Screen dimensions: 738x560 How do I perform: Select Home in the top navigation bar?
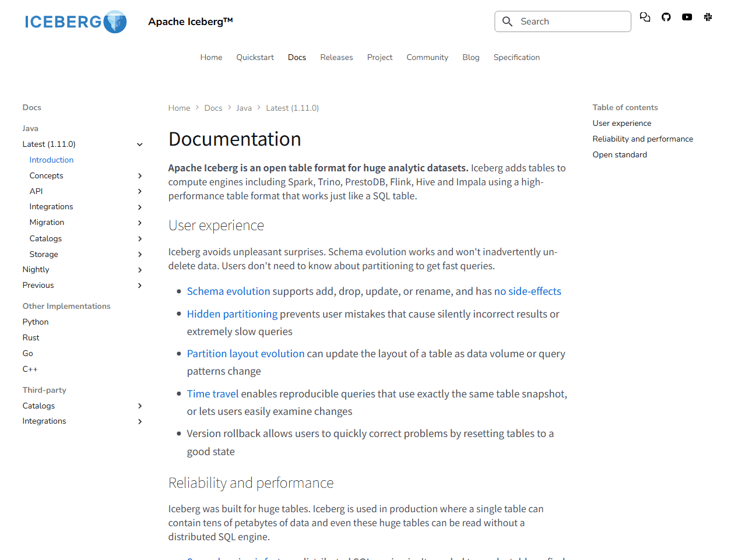[x=211, y=57]
